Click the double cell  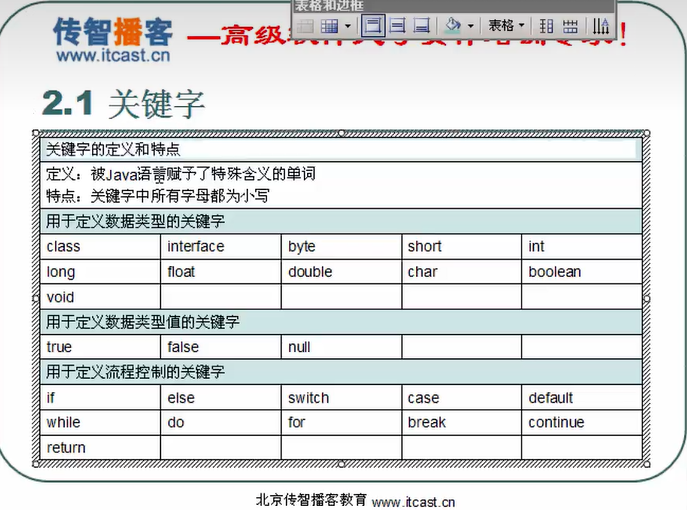pyautogui.click(x=341, y=272)
